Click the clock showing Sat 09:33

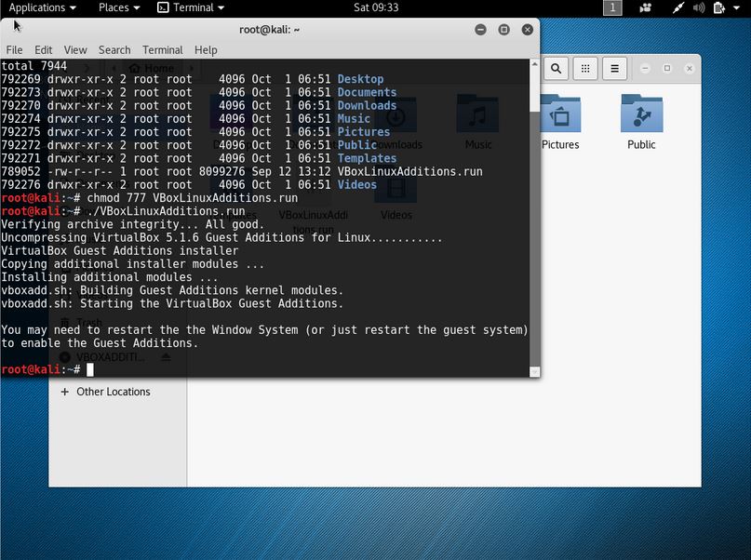(376, 7)
